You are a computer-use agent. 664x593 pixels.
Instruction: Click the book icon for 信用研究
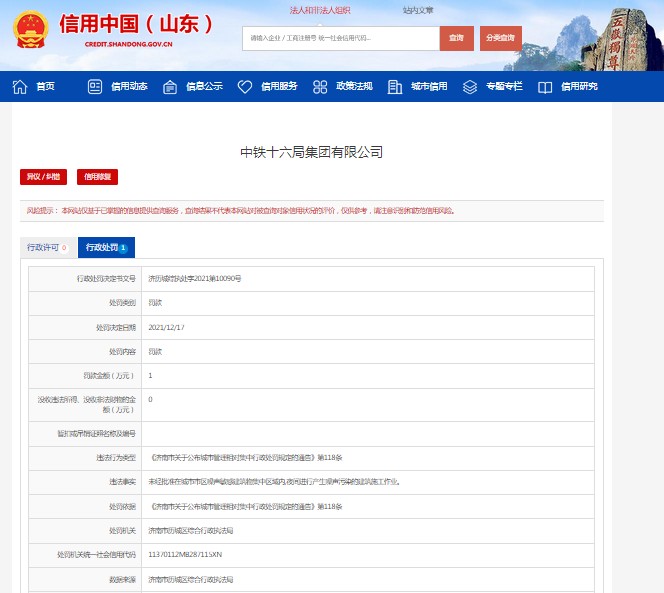coord(545,86)
